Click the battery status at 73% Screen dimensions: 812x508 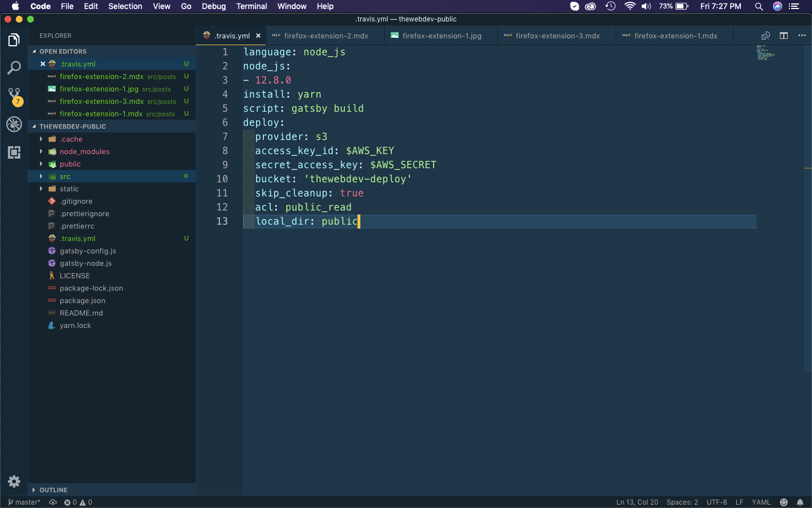674,6
